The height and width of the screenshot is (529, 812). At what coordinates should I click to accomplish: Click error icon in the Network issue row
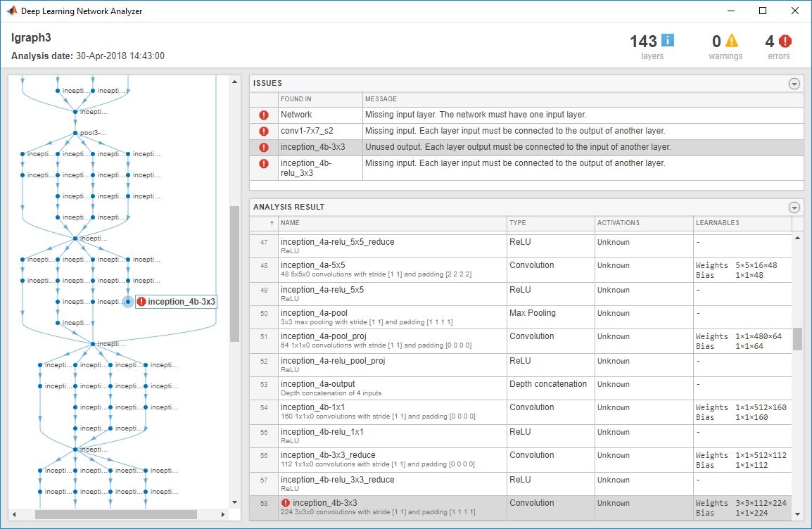point(264,115)
